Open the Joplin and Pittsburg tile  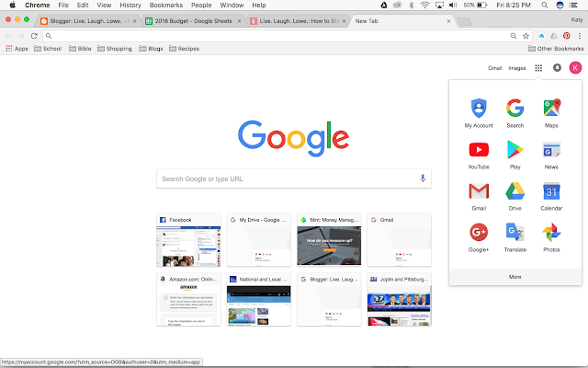point(400,299)
